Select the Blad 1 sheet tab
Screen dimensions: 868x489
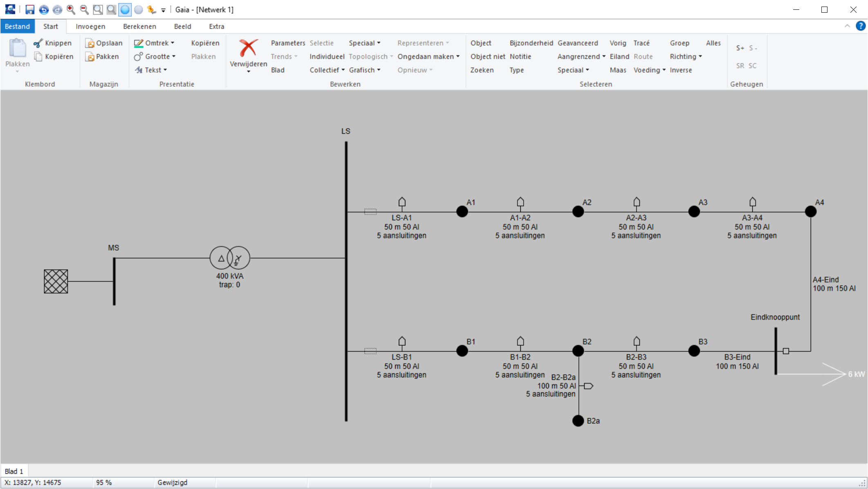pos(14,471)
